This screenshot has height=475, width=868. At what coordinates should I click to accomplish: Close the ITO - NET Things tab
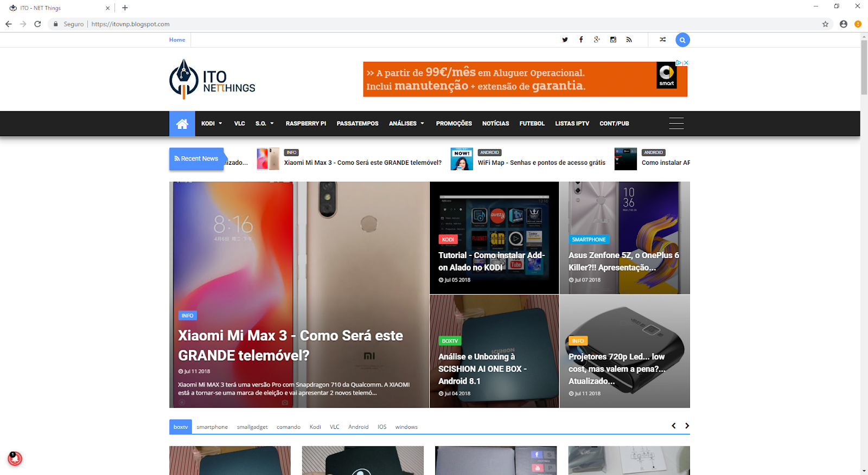(107, 8)
